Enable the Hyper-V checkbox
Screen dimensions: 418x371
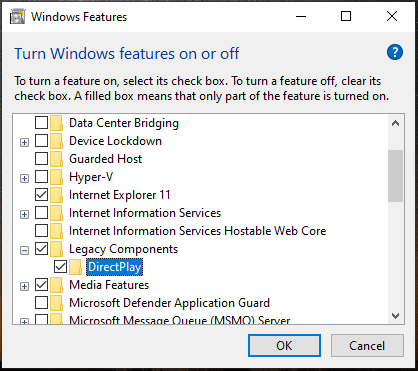tap(41, 177)
